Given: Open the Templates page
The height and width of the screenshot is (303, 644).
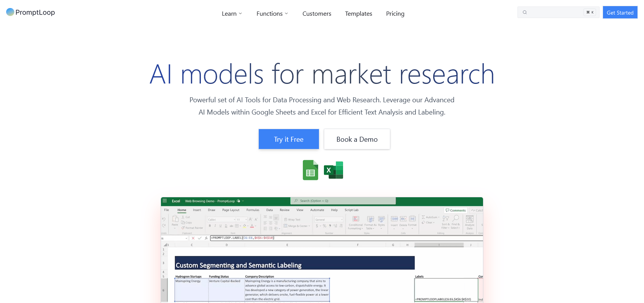Looking at the screenshot, I should pyautogui.click(x=358, y=14).
